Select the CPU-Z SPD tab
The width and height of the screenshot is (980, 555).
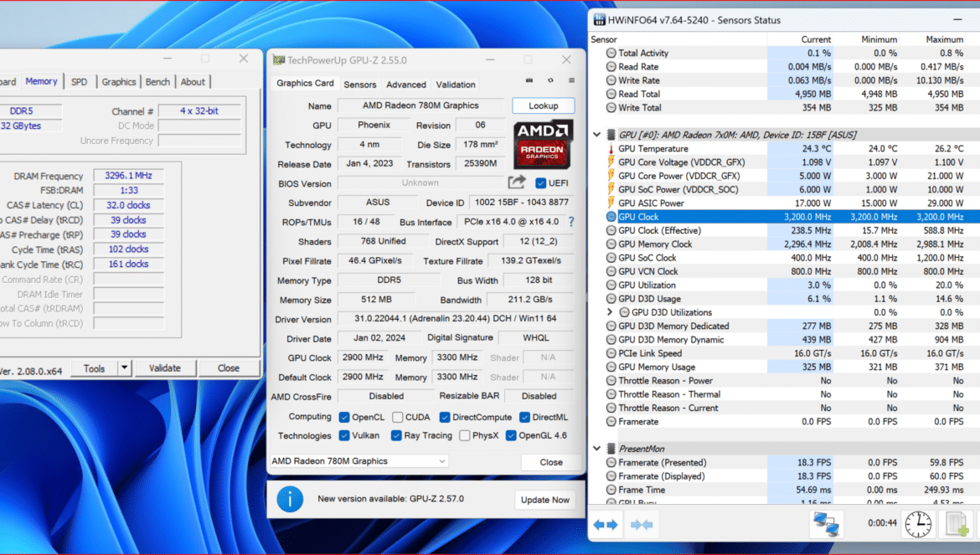pyautogui.click(x=80, y=82)
